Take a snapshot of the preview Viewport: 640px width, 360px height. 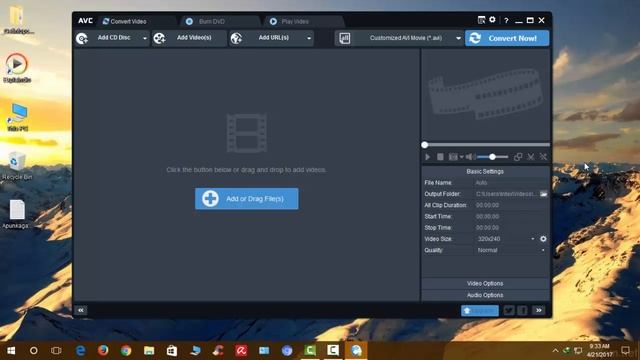[453, 157]
